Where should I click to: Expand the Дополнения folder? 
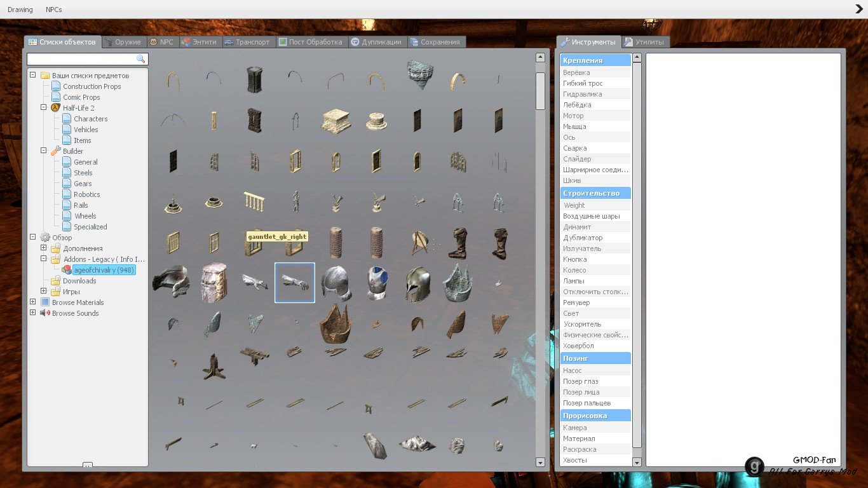[44, 248]
